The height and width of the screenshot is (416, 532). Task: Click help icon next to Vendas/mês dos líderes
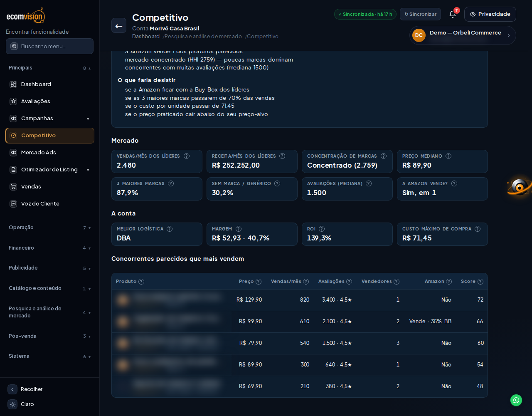pos(187,156)
